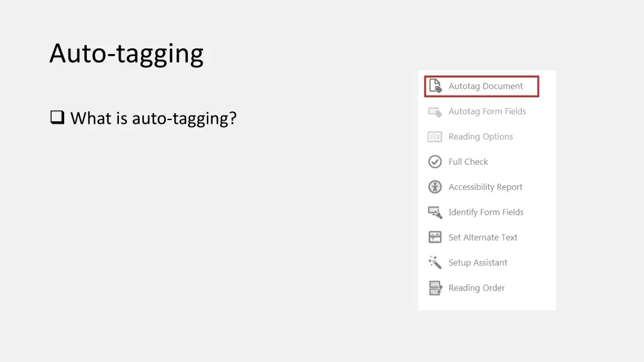Image resolution: width=644 pixels, height=362 pixels.
Task: Click the Reading Options book icon
Action: (435, 137)
